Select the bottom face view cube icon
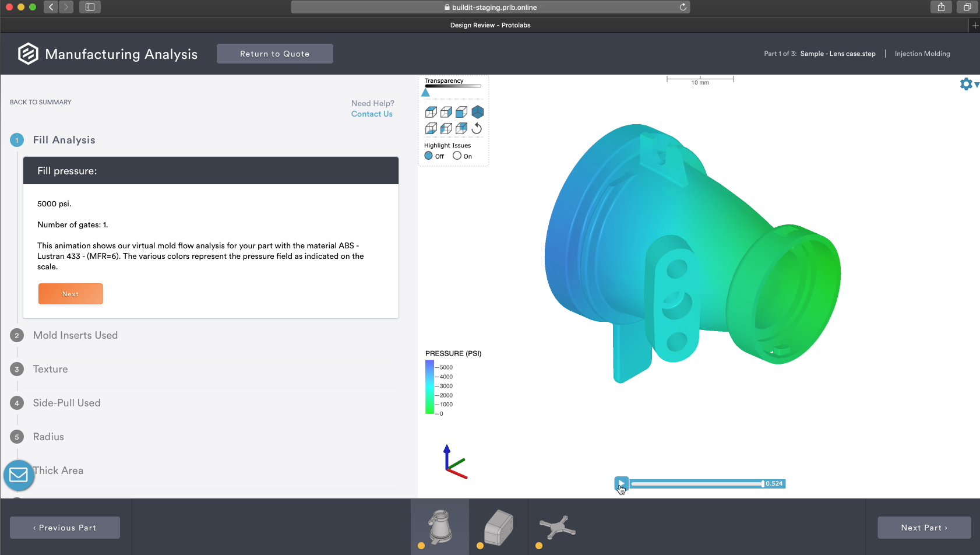The height and width of the screenshot is (555, 980). (431, 128)
